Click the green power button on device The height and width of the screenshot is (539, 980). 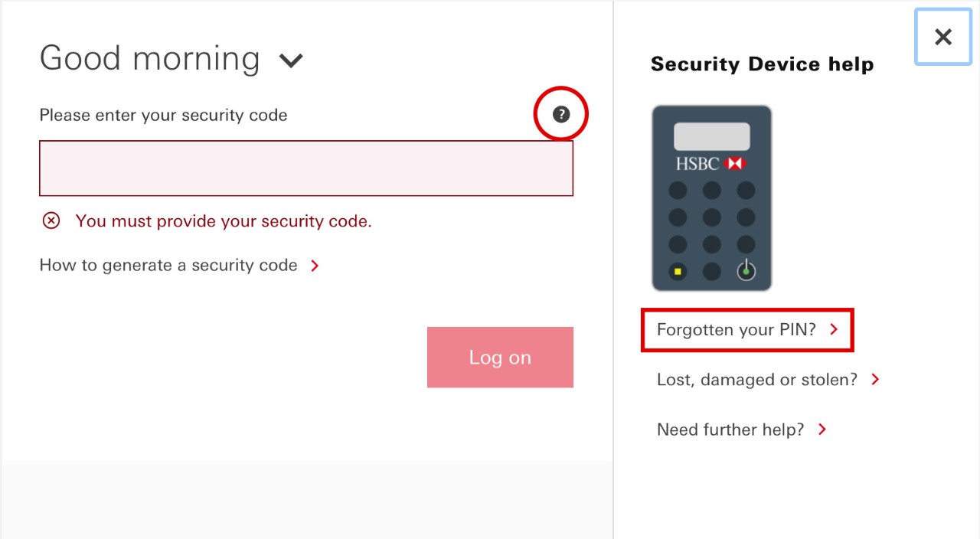[x=746, y=271]
